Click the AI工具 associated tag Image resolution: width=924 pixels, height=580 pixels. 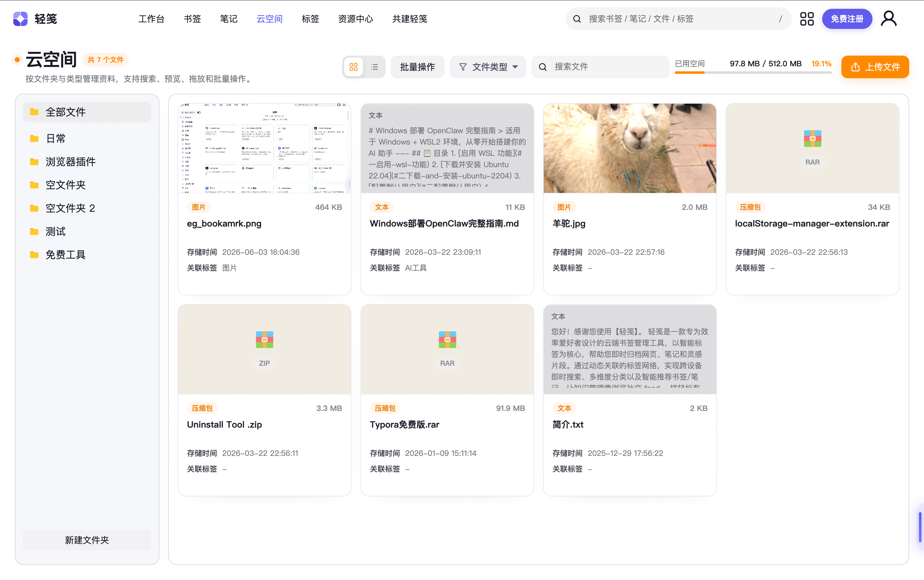tap(415, 268)
